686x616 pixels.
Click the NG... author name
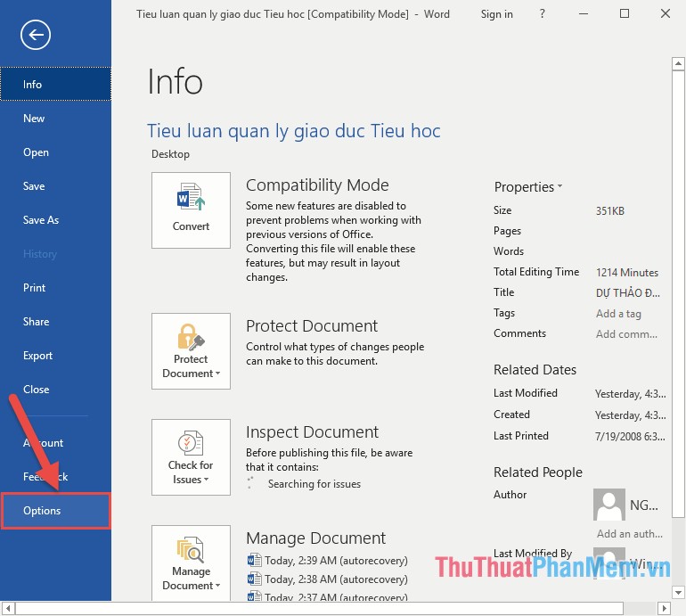643,505
